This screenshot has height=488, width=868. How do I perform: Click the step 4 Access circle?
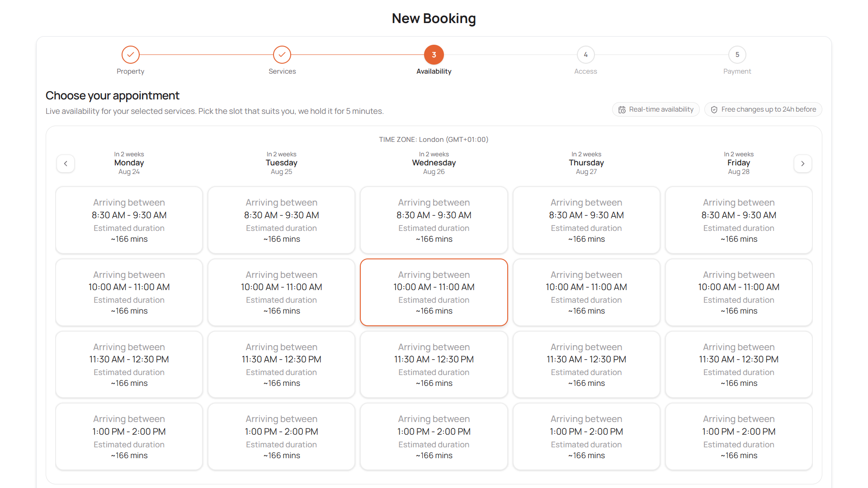point(585,55)
